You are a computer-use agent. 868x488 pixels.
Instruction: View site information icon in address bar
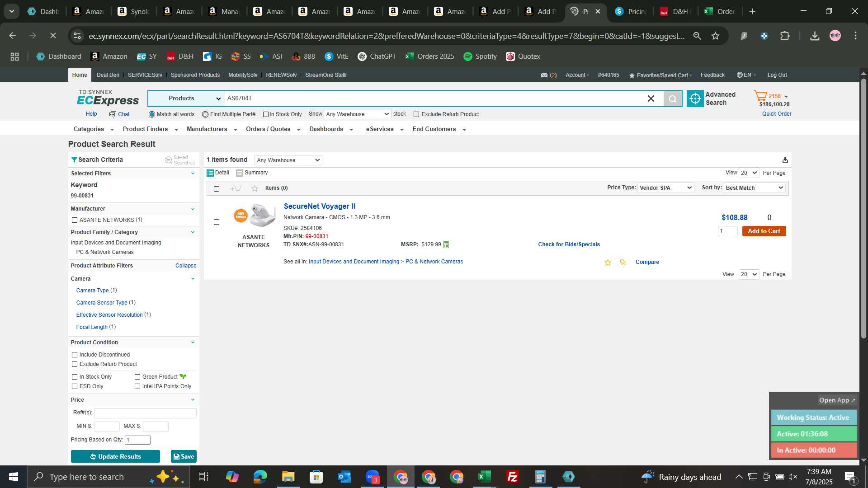click(x=77, y=36)
